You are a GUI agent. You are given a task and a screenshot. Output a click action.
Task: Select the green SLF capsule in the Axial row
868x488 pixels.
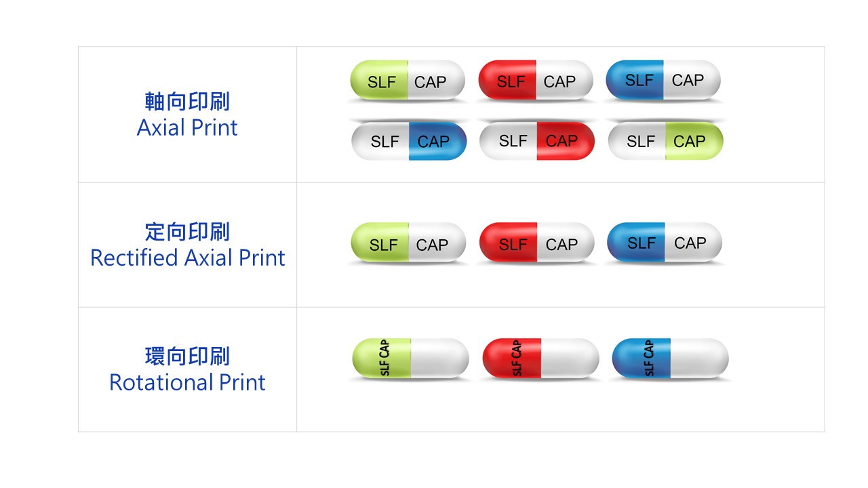point(408,81)
